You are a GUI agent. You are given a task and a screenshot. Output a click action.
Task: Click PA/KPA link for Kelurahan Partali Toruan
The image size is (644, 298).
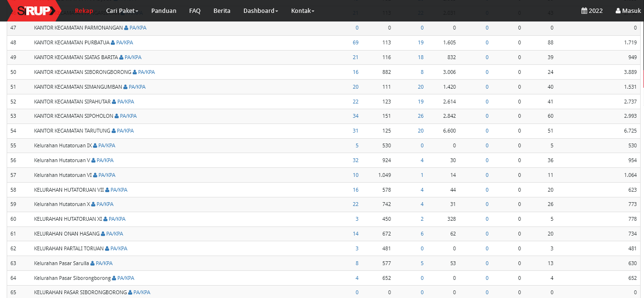[119, 249]
